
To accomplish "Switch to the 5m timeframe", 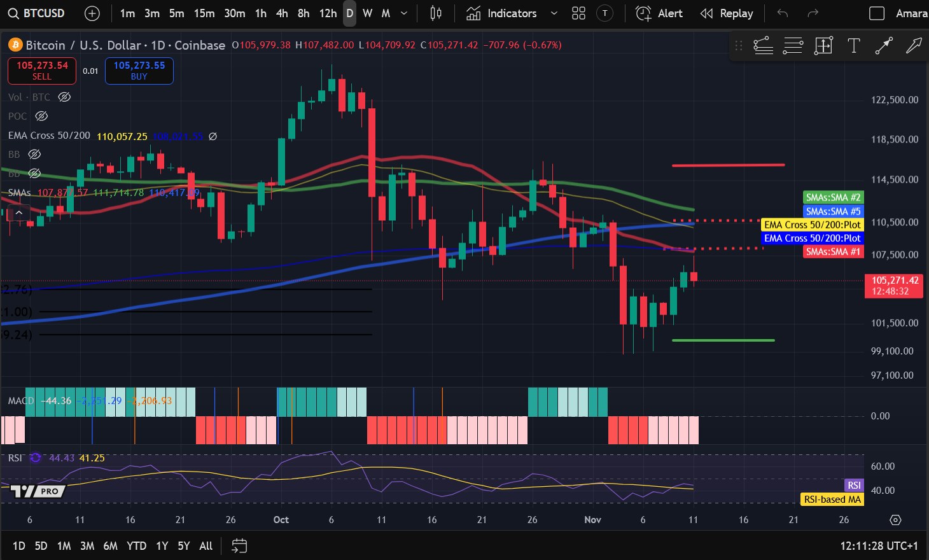I will coord(177,13).
